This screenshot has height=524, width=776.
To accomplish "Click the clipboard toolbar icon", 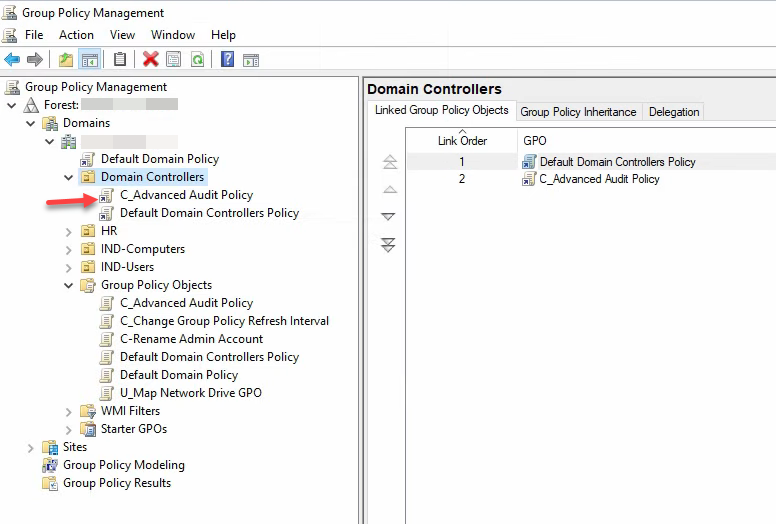I will [x=120, y=60].
